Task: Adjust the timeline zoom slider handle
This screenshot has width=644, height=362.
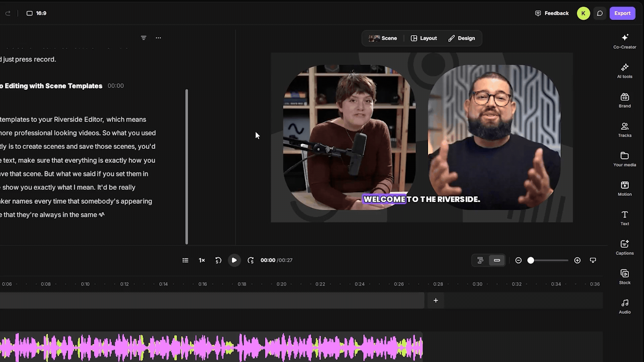Action: coord(531,260)
